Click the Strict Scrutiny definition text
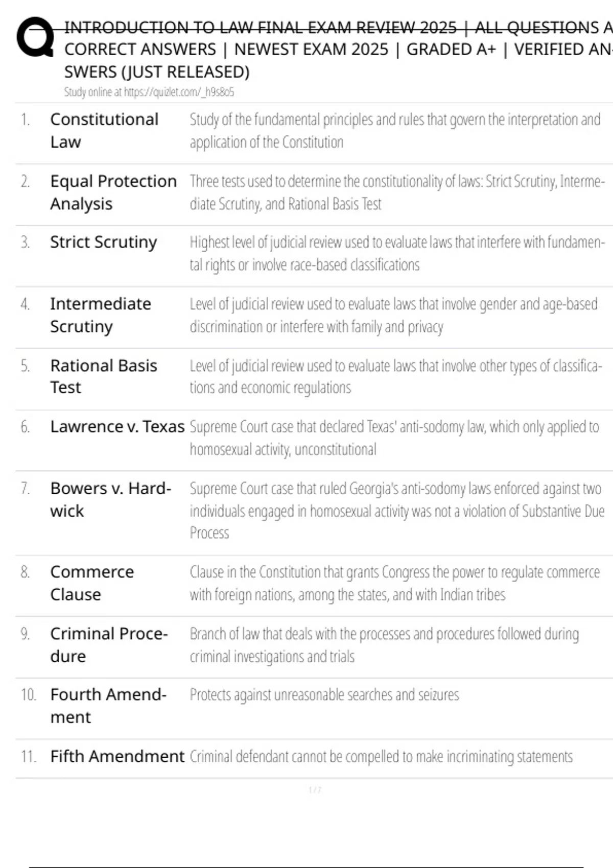613x868 pixels. point(396,253)
